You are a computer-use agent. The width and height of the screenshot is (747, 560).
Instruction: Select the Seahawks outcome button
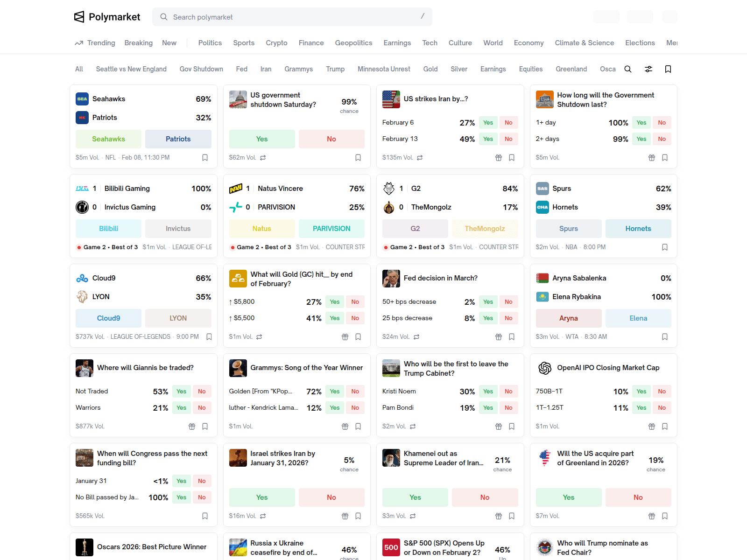(108, 139)
